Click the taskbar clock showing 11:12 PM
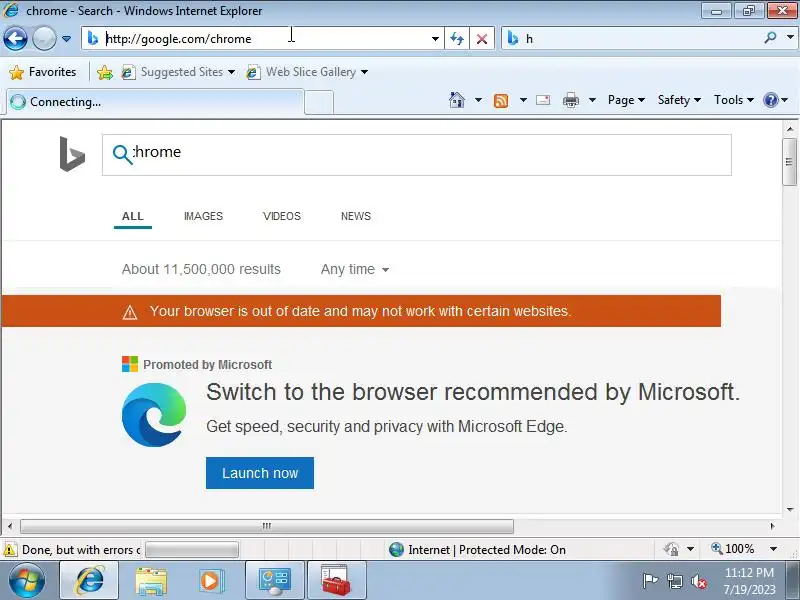The width and height of the screenshot is (800, 600). click(x=749, y=581)
